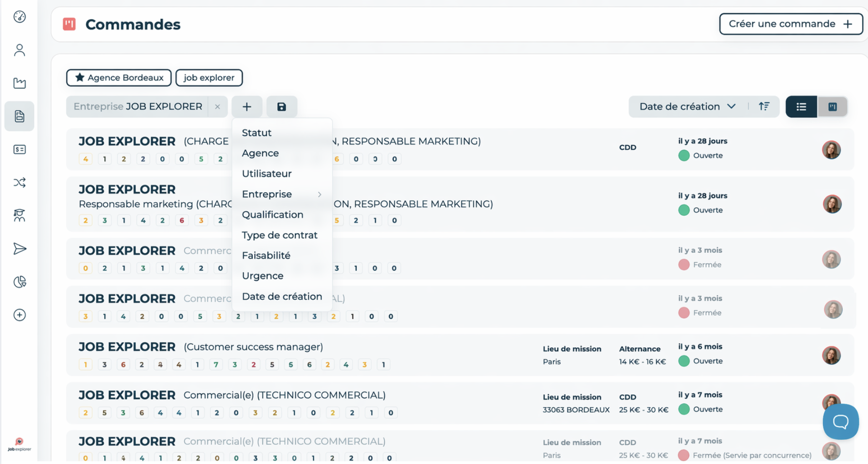Click the avatar on the CDD 28 jours row

(x=831, y=150)
